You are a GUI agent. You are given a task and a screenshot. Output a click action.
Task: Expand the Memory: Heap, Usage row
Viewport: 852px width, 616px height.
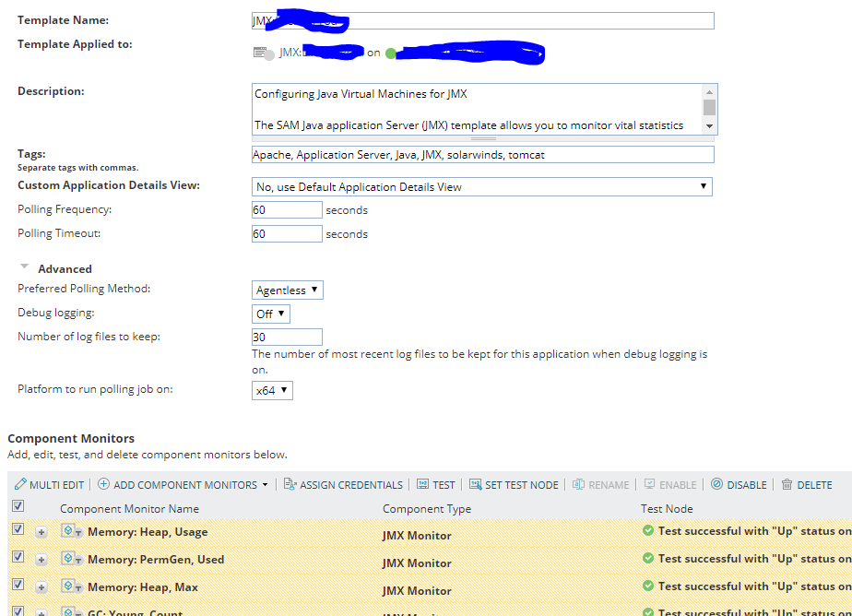coord(41,532)
